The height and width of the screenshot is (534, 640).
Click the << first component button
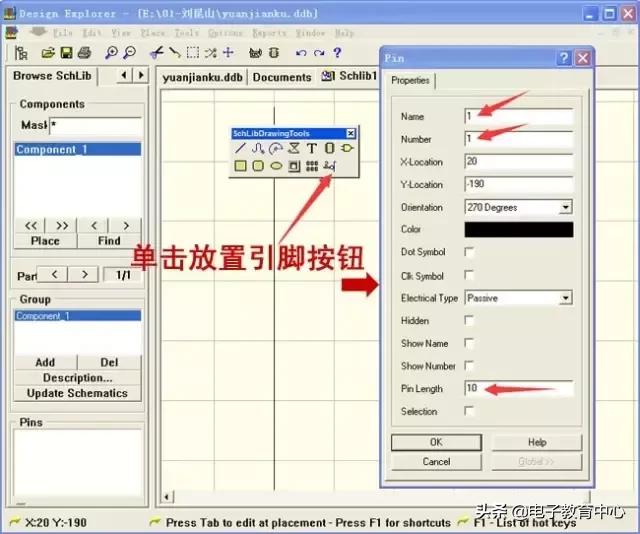point(31,225)
